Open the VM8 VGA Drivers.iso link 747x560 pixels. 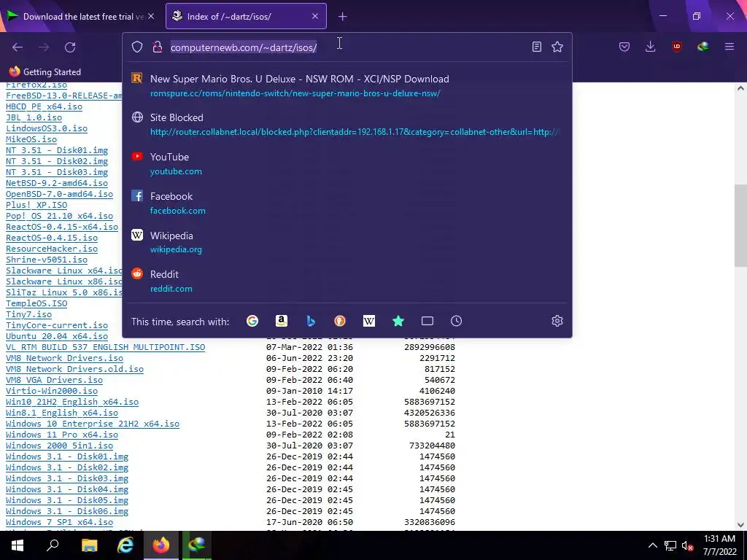(x=54, y=380)
